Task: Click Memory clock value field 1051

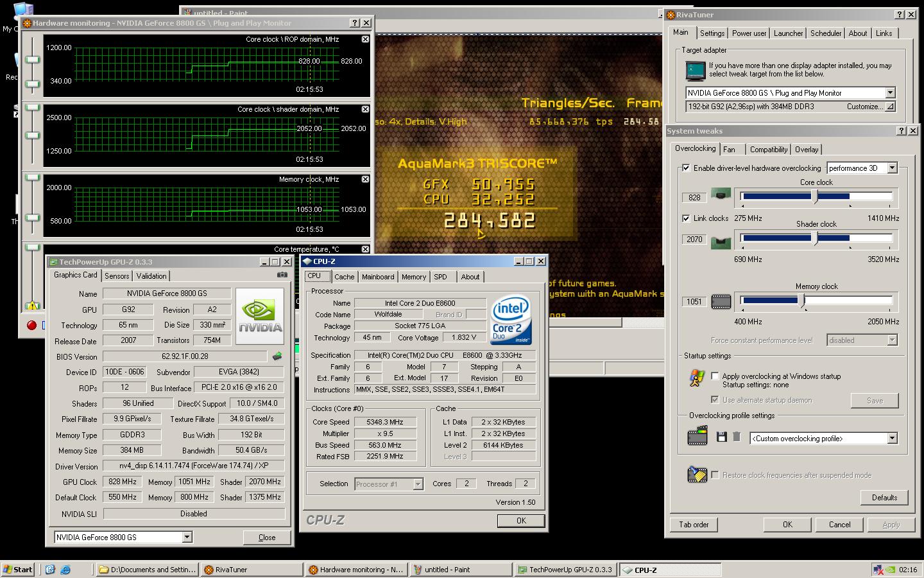Action: 694,301
